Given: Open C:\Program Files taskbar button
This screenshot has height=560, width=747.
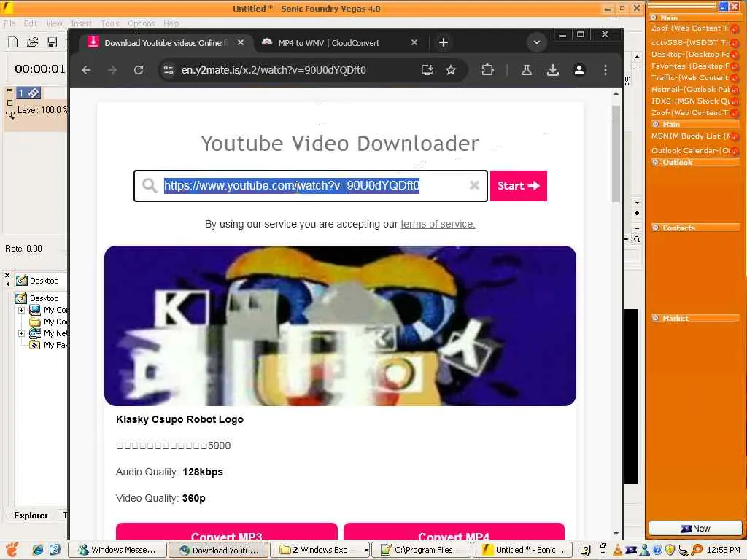Looking at the screenshot, I should click(422, 550).
